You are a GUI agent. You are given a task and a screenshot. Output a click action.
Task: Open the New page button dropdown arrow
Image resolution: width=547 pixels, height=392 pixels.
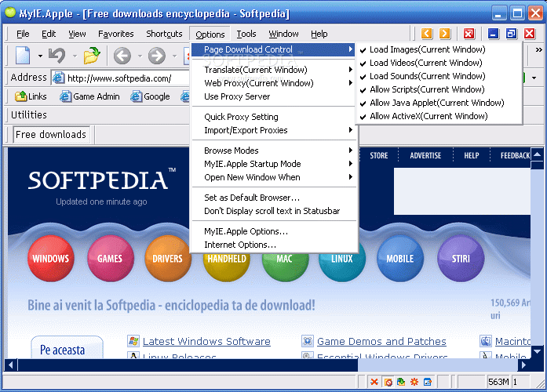point(40,56)
